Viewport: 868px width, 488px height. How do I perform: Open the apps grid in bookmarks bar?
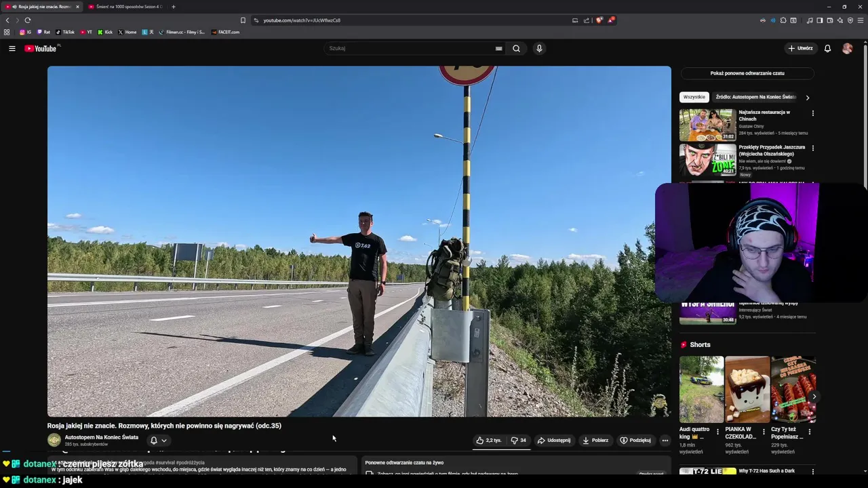point(7,32)
